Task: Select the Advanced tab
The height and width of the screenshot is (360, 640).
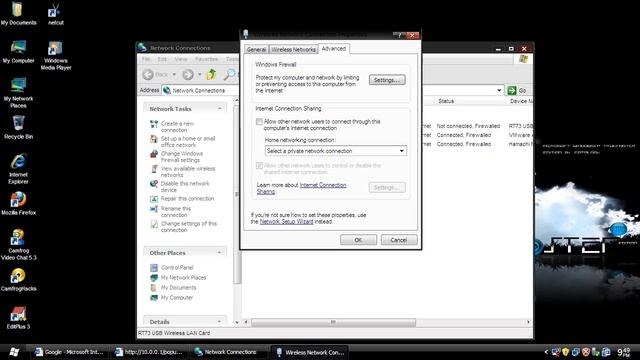Action: [333, 49]
